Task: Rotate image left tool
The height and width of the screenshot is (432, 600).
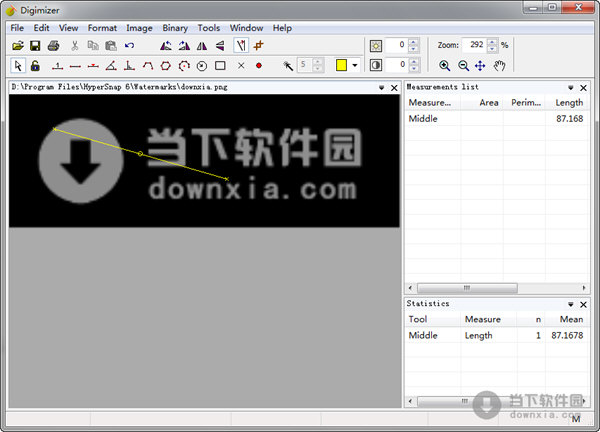Action: tap(166, 46)
